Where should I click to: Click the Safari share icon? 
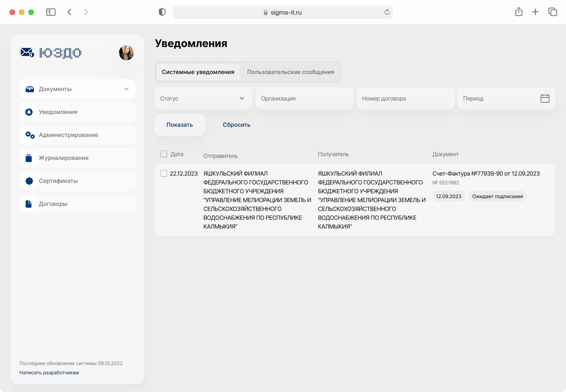tap(519, 12)
